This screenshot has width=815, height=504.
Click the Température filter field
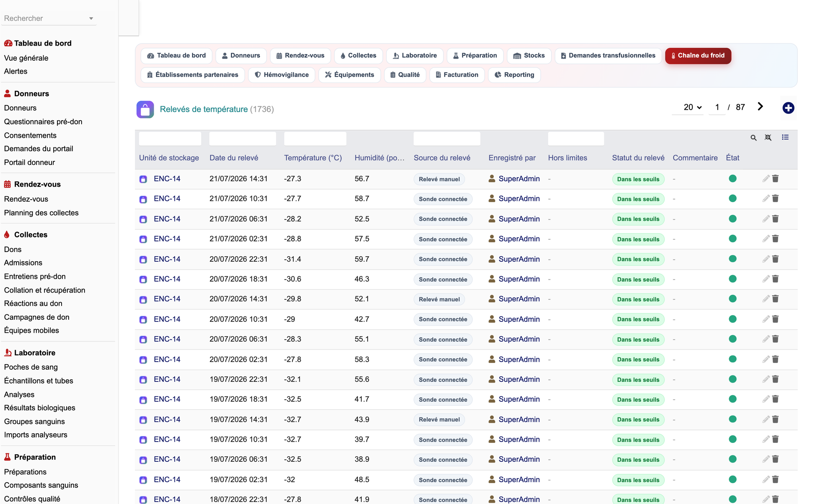click(x=315, y=139)
